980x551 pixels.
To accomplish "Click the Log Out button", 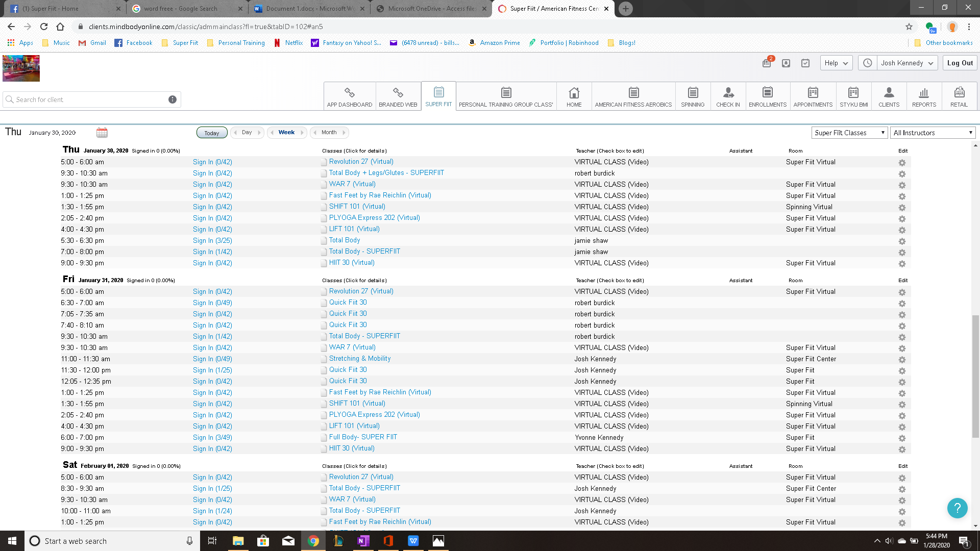I will point(960,63).
